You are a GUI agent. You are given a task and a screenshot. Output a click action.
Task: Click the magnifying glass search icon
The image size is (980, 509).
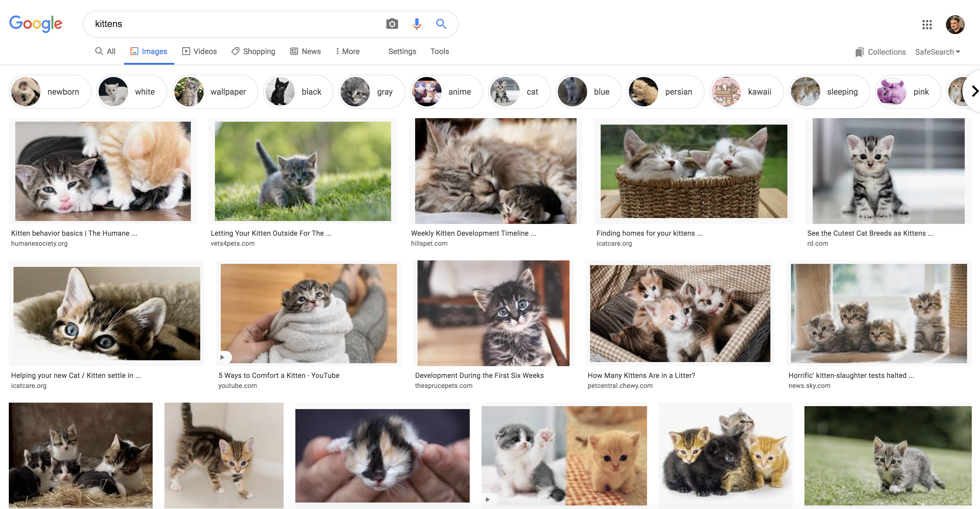(441, 24)
